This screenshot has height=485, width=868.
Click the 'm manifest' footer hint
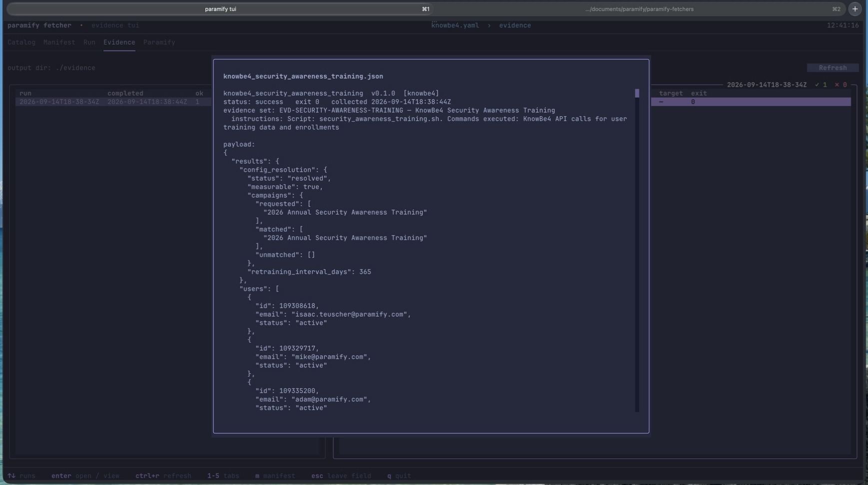click(275, 476)
